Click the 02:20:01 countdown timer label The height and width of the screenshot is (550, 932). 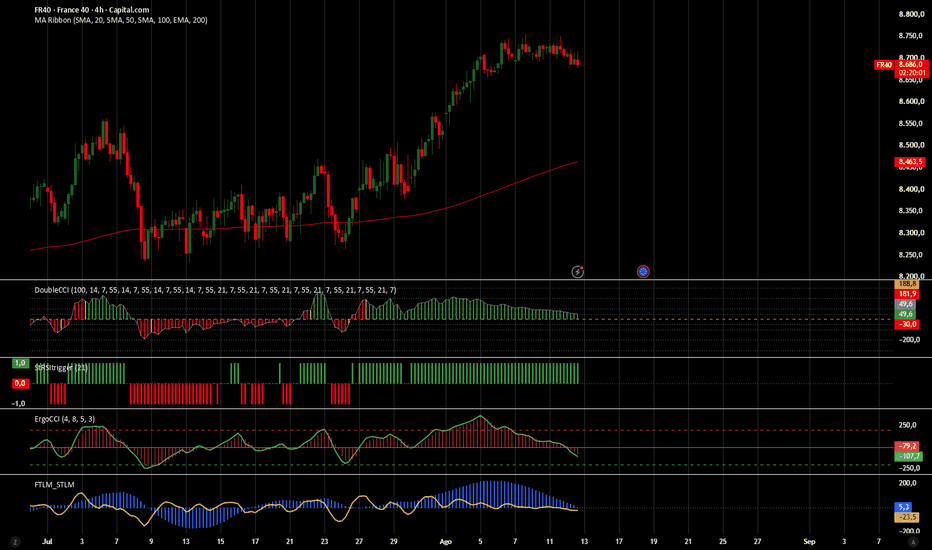(x=911, y=73)
